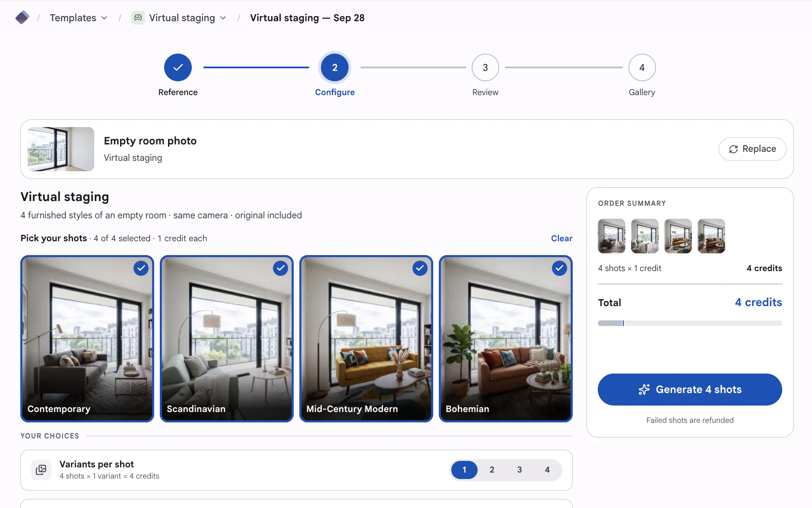
Task: Open the empty room photo thumbnail
Action: click(61, 149)
